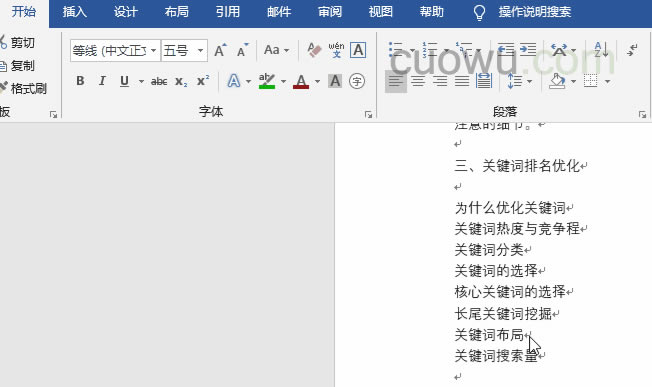Apply text effects outlined A icon

pyautogui.click(x=234, y=81)
